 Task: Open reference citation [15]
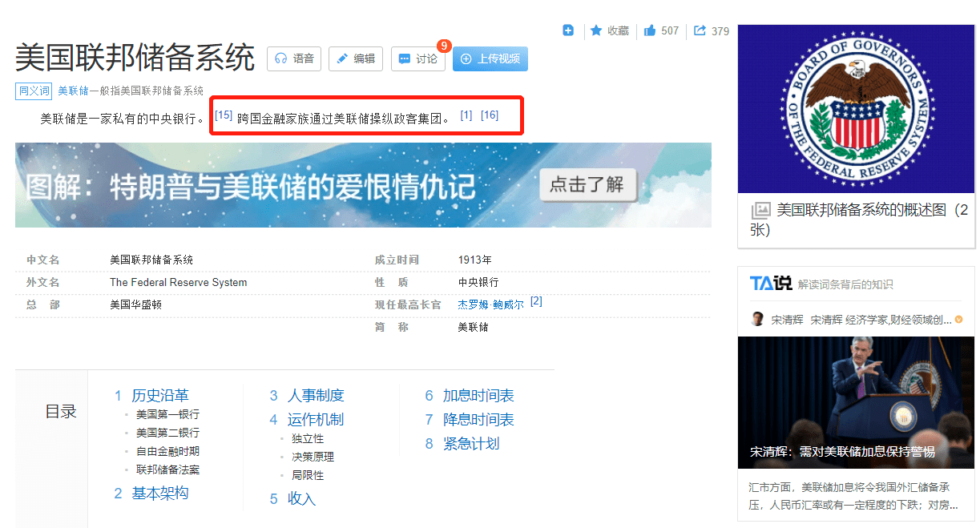223,114
